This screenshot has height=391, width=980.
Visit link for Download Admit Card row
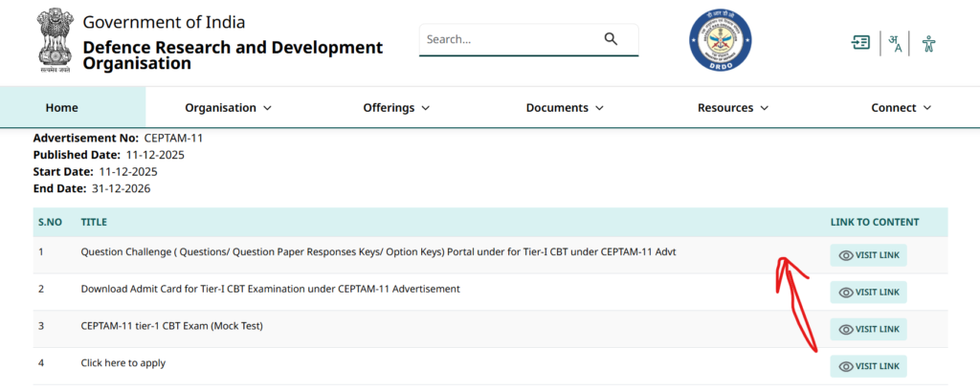868,293
